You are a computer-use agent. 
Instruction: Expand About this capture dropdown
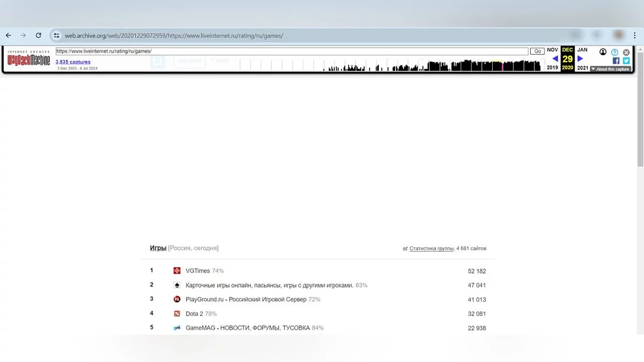[x=610, y=69]
